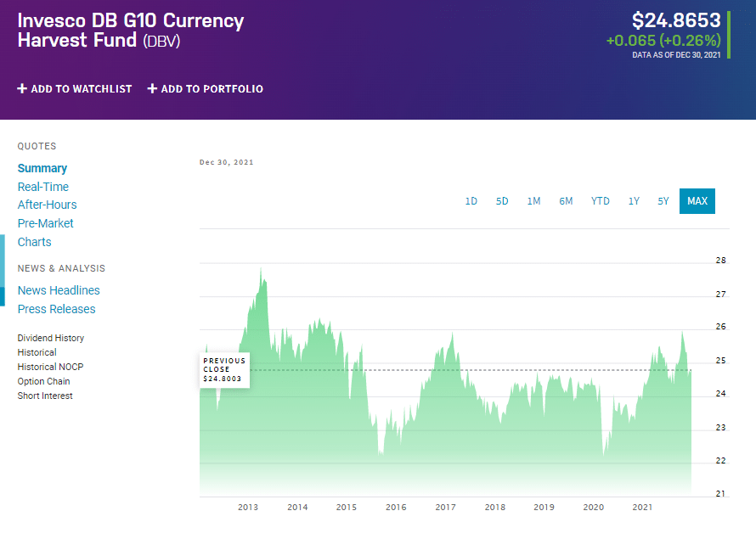Click the 2013 peak on the price chart
The height and width of the screenshot is (539, 756).
point(261,270)
